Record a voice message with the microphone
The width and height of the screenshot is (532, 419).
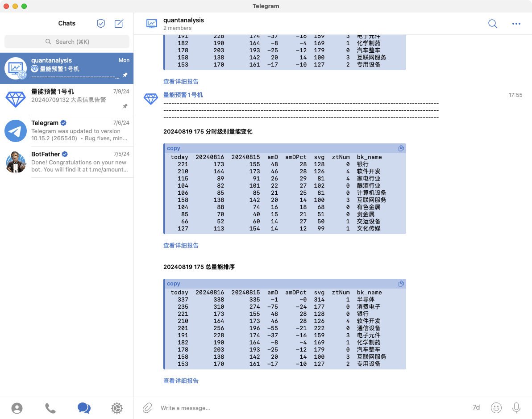[516, 408]
